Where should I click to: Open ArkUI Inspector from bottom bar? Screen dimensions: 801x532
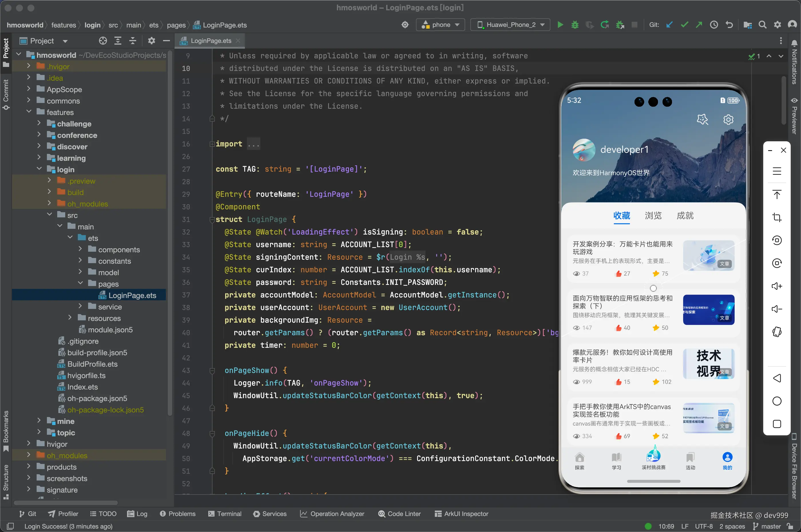(x=461, y=514)
